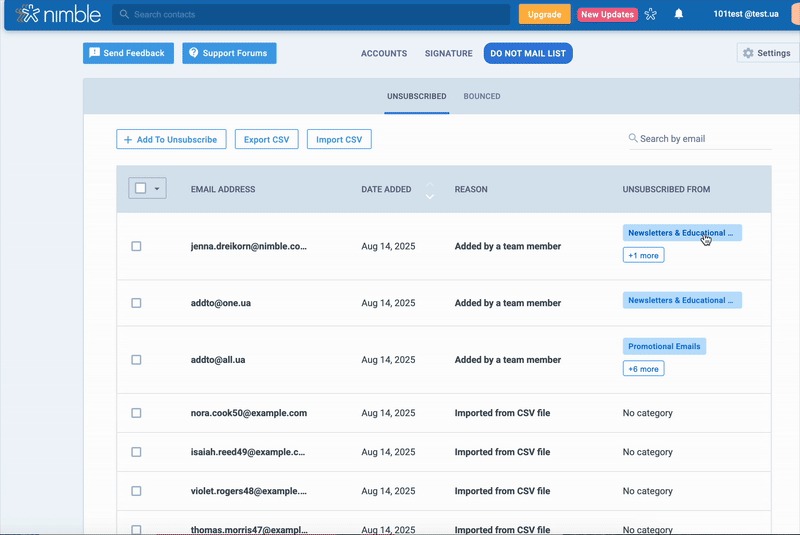Expand the +1 more categories tag
The width and height of the screenshot is (800, 535).
coord(643,255)
